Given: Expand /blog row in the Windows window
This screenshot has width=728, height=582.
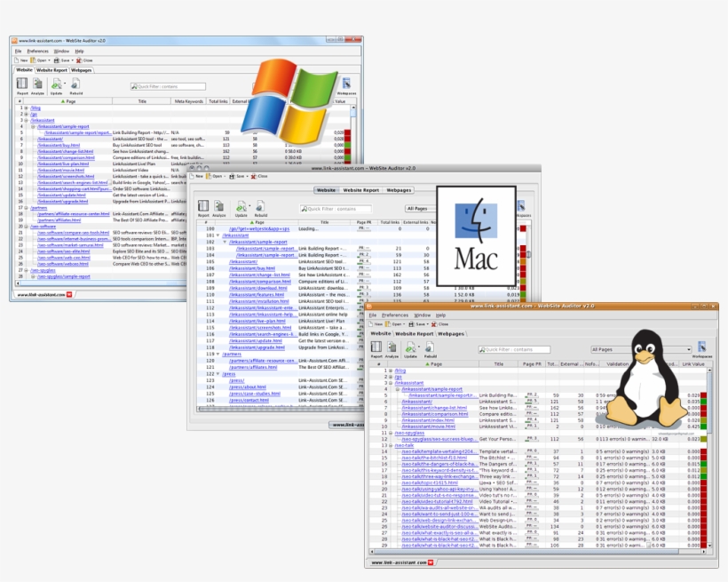Looking at the screenshot, I should tap(27, 108).
